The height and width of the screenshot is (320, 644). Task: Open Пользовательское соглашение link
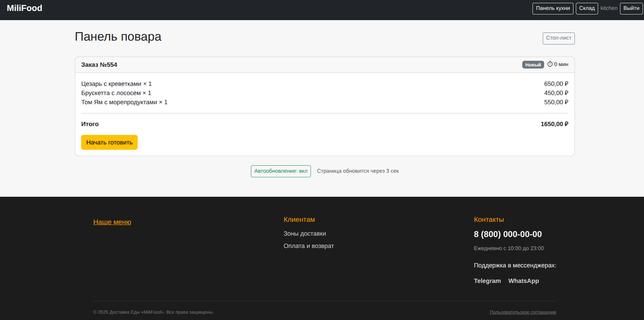(x=523, y=312)
